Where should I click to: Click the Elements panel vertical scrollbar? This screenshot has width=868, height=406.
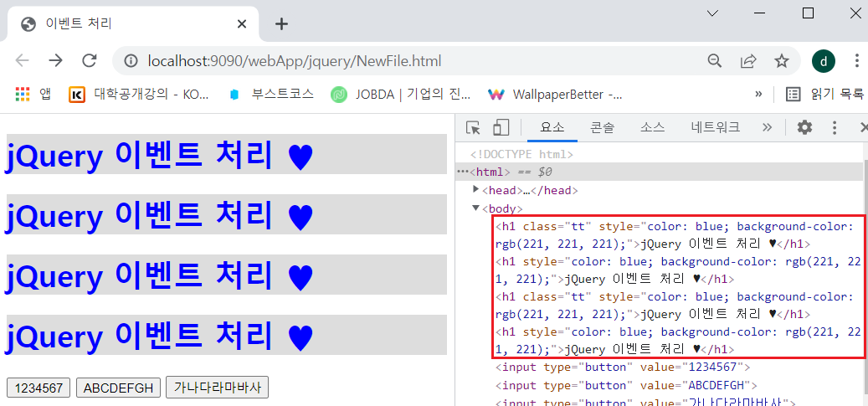click(865, 277)
